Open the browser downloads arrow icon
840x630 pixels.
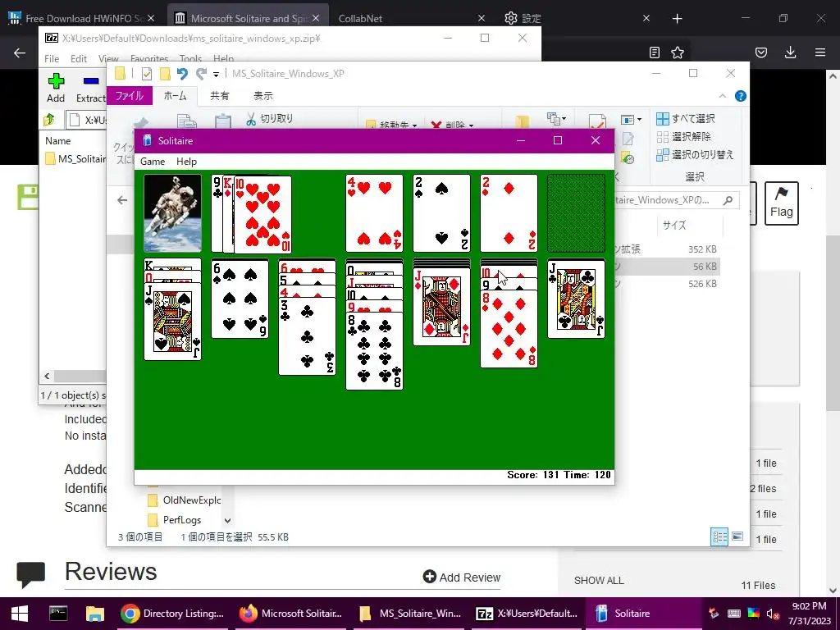[791, 52]
